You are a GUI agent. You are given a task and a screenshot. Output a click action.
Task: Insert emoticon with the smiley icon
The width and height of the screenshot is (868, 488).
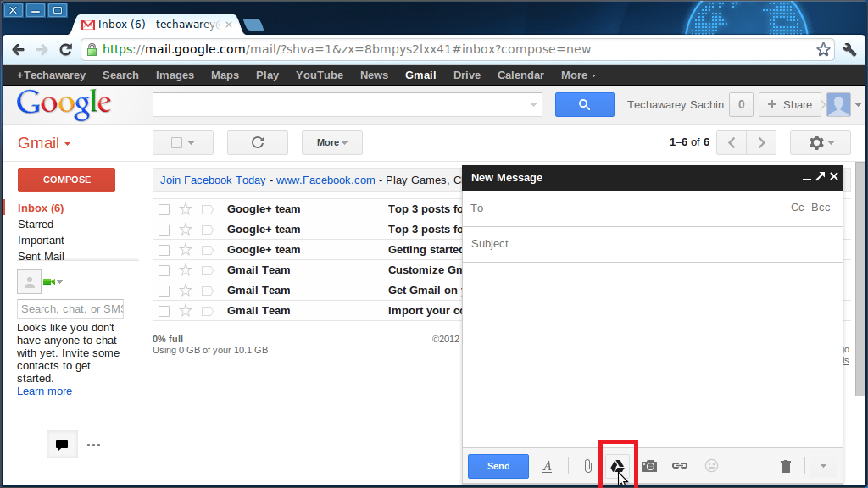click(711, 466)
